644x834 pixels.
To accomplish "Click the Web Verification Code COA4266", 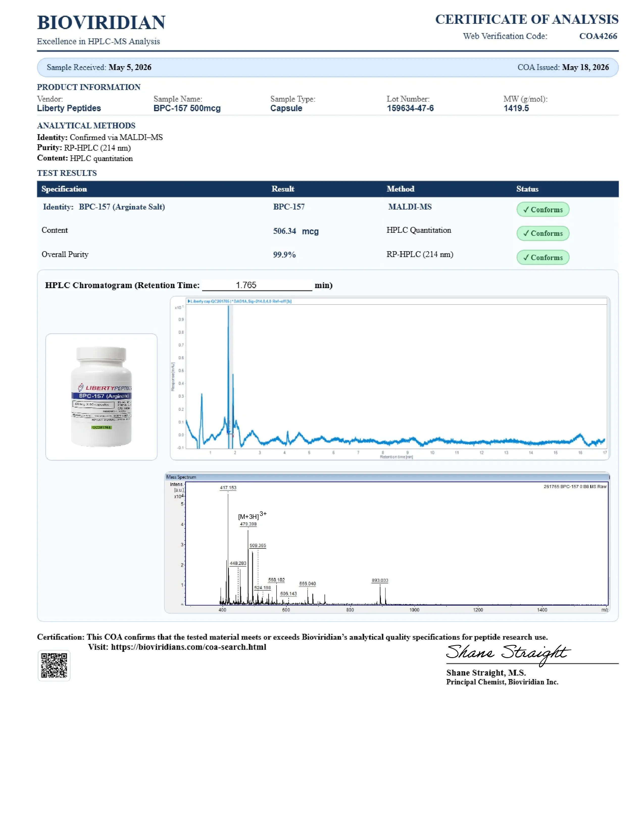I will (598, 36).
